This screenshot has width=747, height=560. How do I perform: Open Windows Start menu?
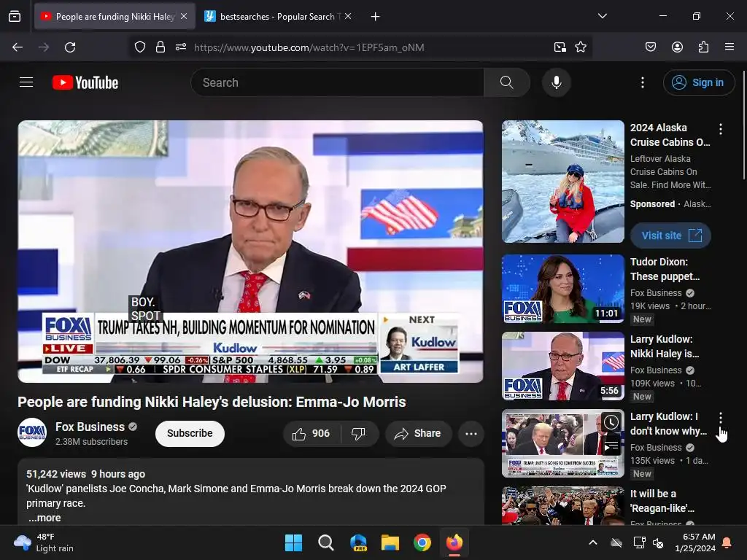(293, 542)
